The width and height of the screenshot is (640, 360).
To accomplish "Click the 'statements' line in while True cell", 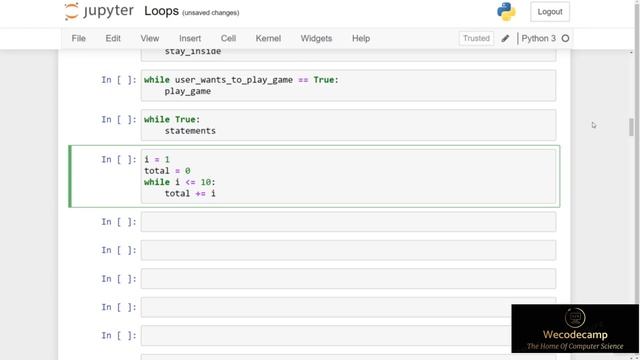I will point(190,131).
